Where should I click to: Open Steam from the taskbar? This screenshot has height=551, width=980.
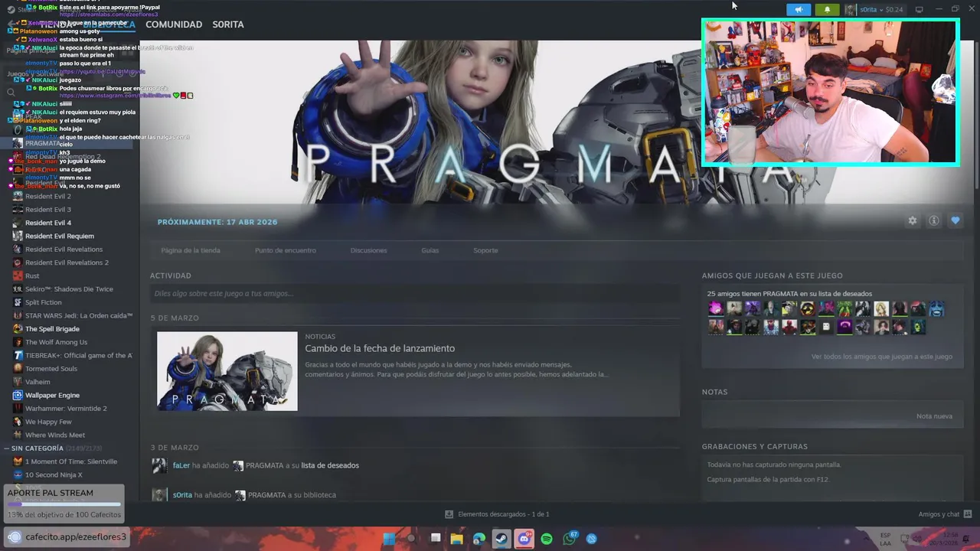coord(501,539)
